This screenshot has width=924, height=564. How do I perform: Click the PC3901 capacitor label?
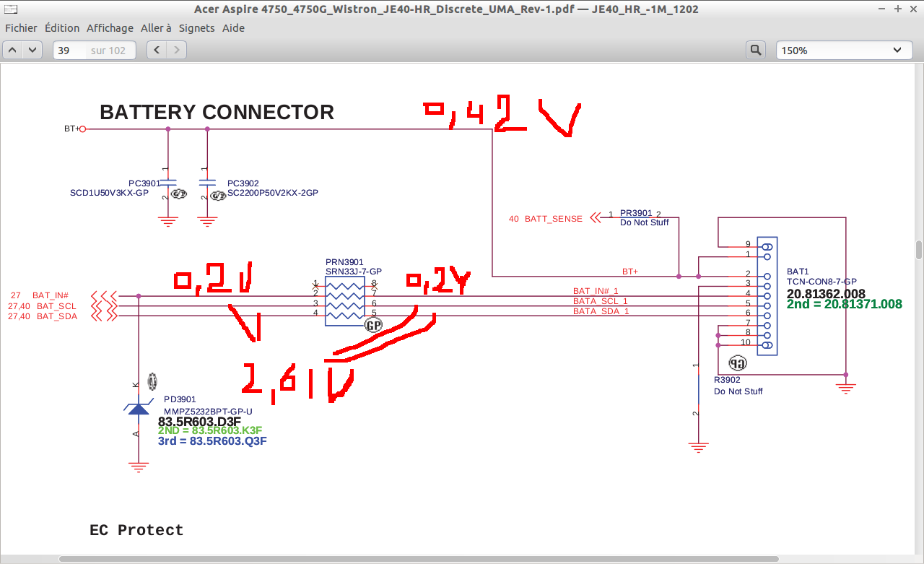pyautogui.click(x=144, y=183)
